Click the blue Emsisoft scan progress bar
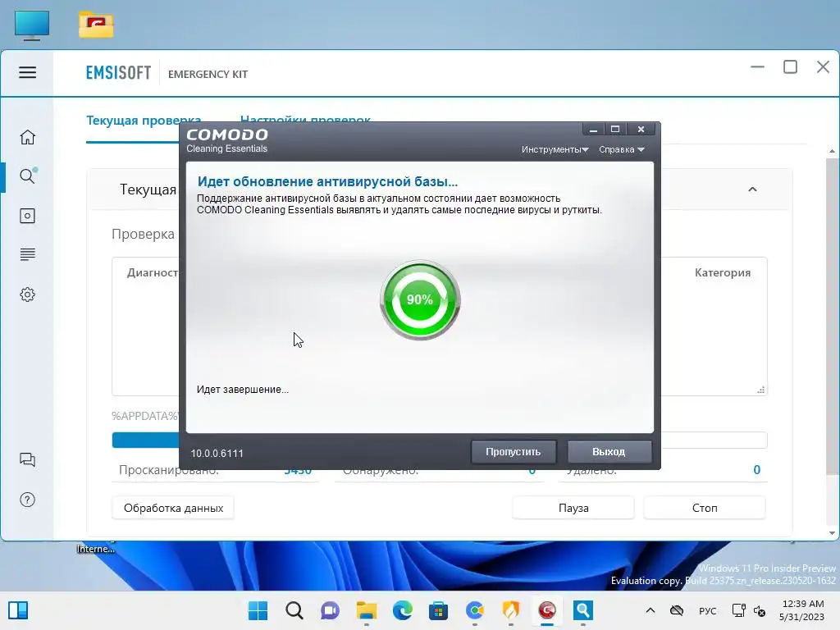Viewport: 840px width, 630px height. point(145,440)
